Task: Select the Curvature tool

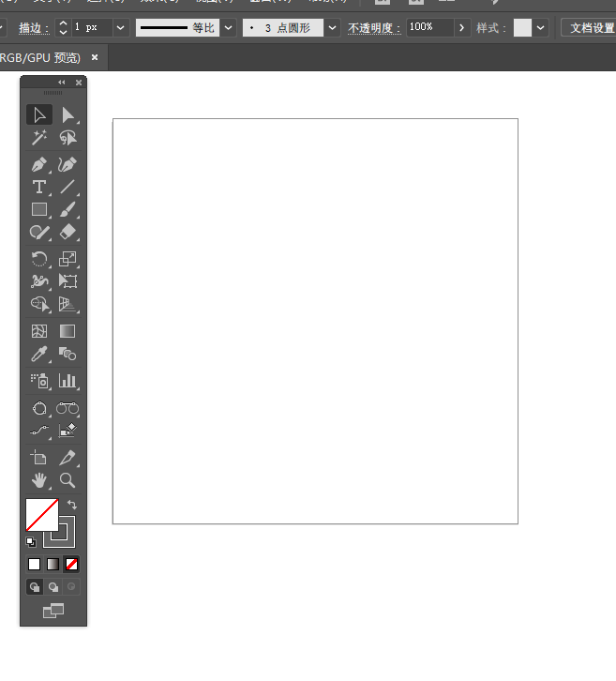Action: point(68,164)
